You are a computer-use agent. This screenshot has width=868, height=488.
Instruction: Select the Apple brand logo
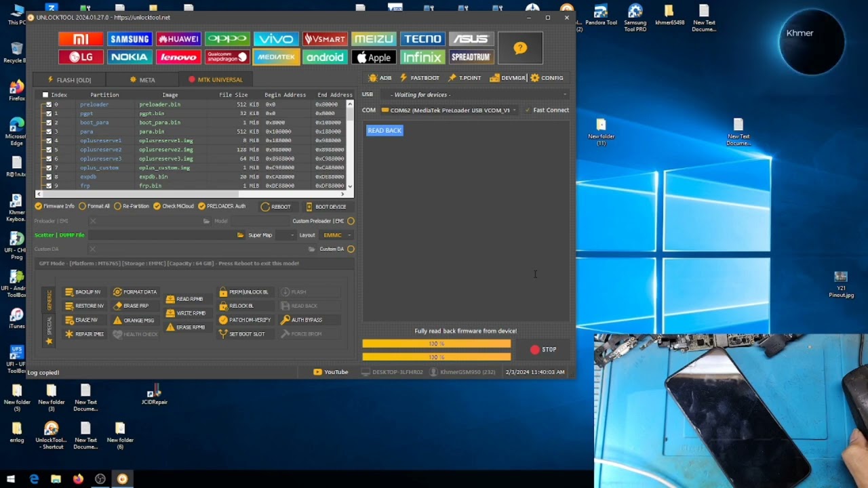coord(374,57)
